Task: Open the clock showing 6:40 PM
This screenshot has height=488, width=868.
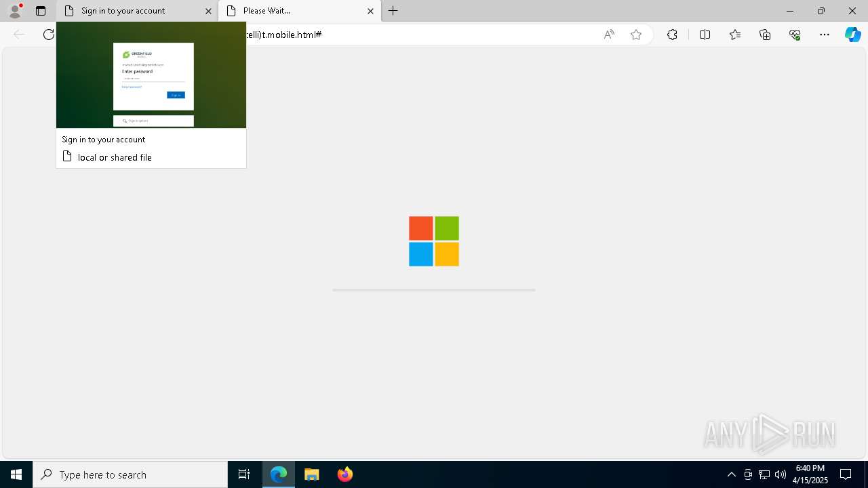Action: (810, 474)
